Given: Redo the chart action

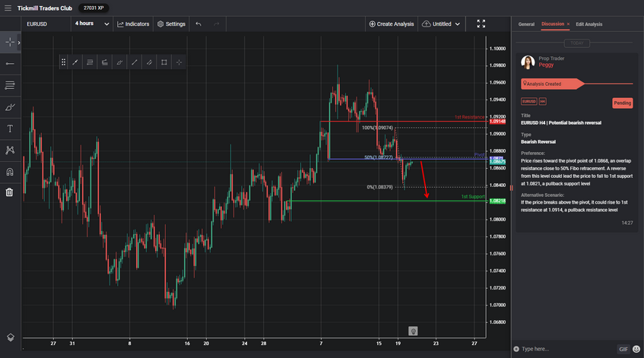Looking at the screenshot, I should (x=217, y=24).
